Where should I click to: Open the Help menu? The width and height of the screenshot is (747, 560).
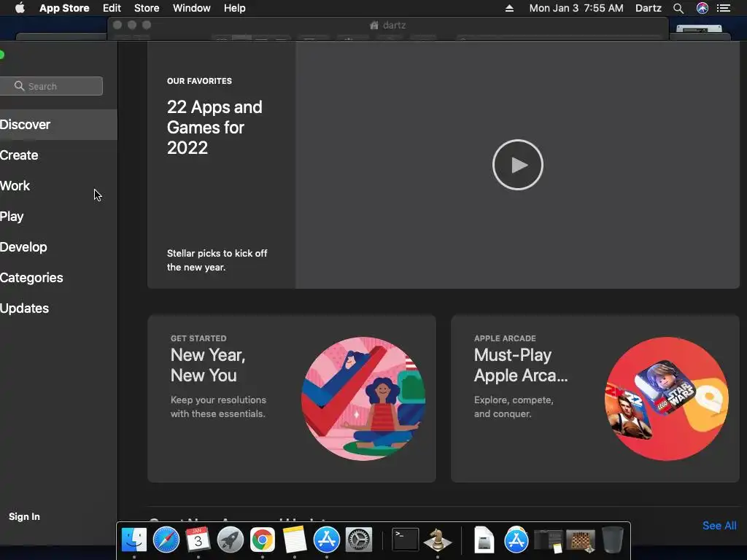point(234,8)
